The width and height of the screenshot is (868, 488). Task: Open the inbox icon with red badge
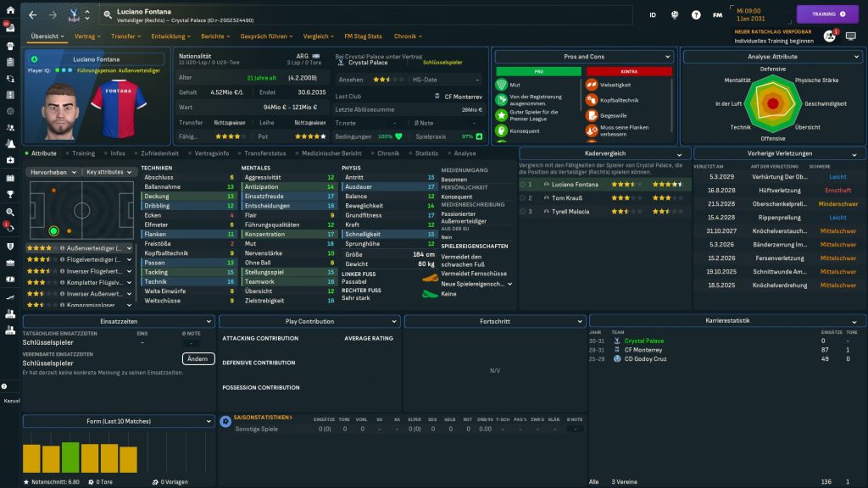[10, 26]
